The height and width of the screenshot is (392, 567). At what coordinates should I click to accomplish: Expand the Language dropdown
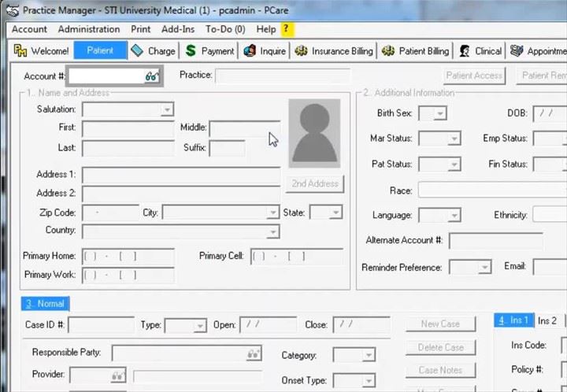pos(454,216)
